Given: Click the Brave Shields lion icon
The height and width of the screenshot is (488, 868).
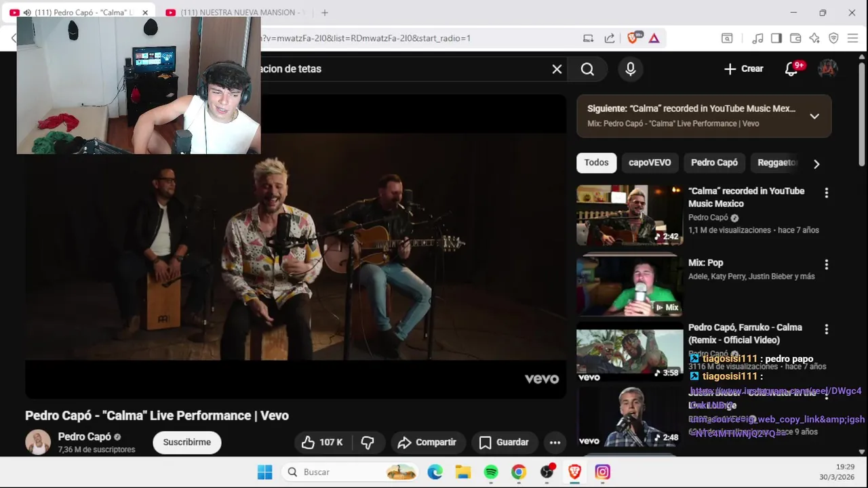Looking at the screenshot, I should click(x=633, y=38).
